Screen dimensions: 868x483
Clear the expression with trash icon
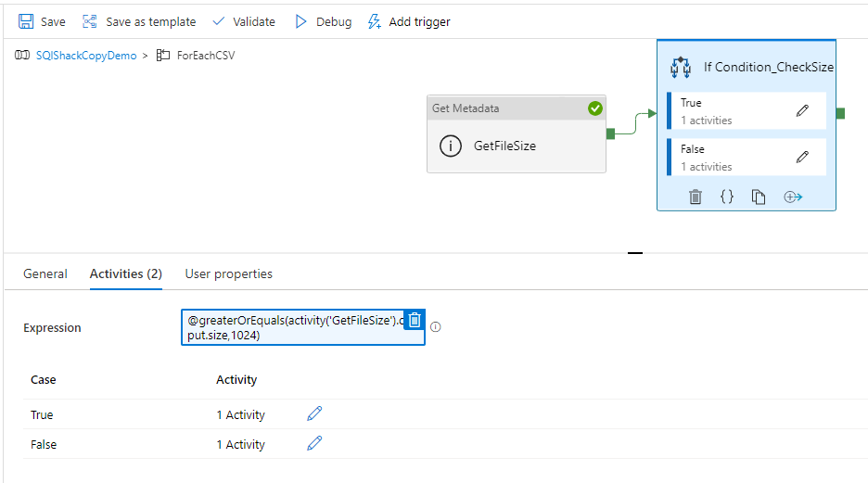(415, 320)
